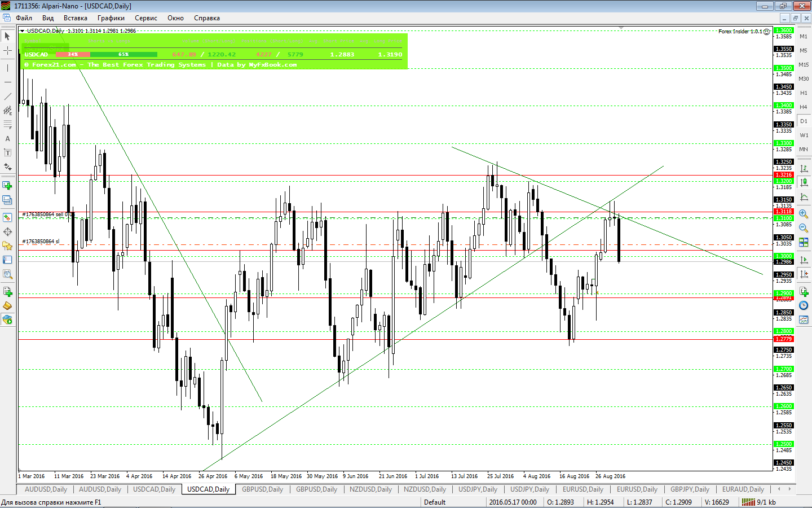This screenshot has width=812, height=508.
Task: Select the Equidistant Channel tool
Action: (7, 110)
